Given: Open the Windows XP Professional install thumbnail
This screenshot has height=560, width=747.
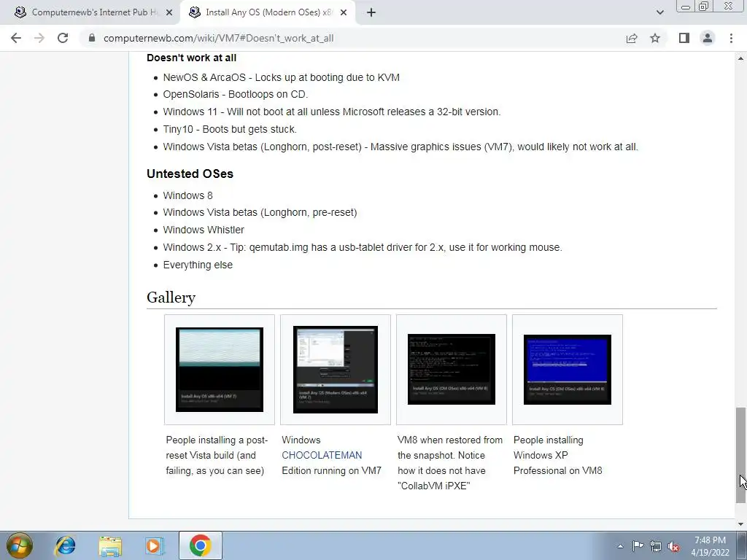Looking at the screenshot, I should click(568, 370).
